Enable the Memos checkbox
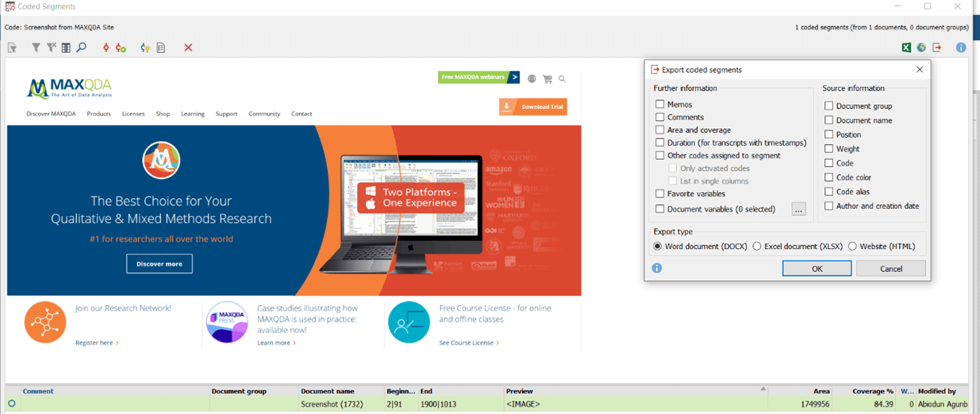Image resolution: width=980 pixels, height=414 pixels. [660, 104]
